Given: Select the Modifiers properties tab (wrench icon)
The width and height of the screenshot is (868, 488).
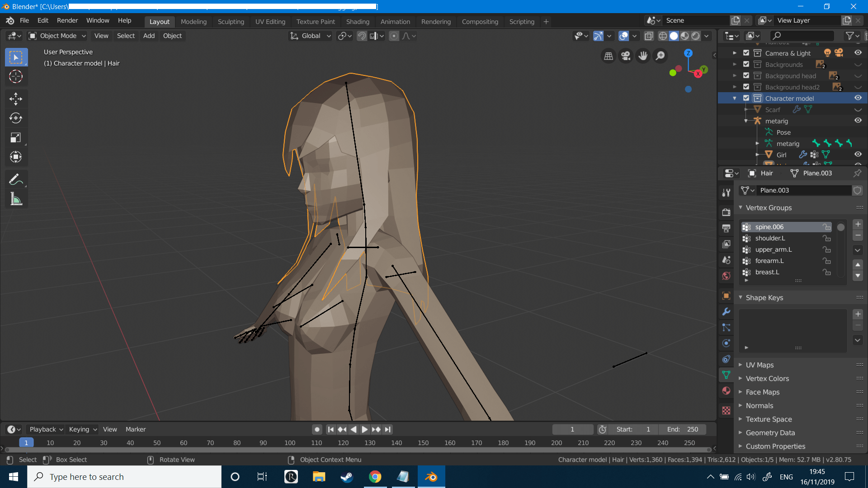Looking at the screenshot, I should coord(726,312).
